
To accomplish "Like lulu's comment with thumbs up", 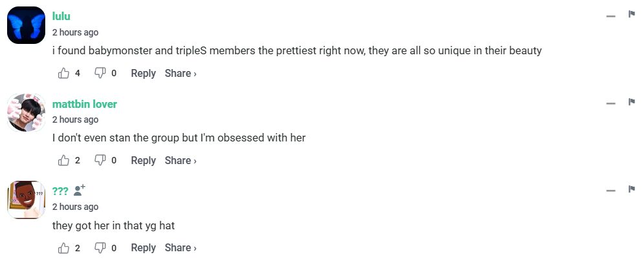I will click(63, 74).
